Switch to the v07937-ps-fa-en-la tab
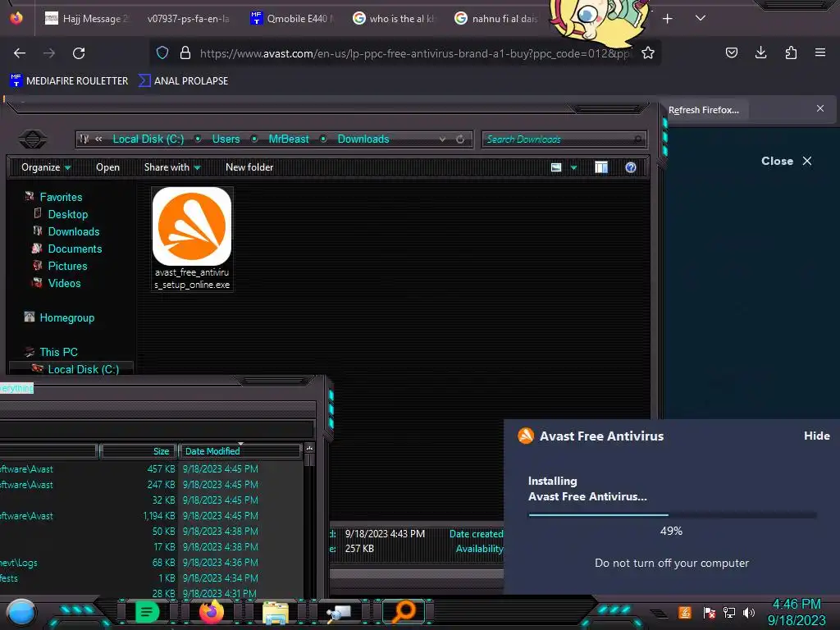840x630 pixels. tap(189, 19)
